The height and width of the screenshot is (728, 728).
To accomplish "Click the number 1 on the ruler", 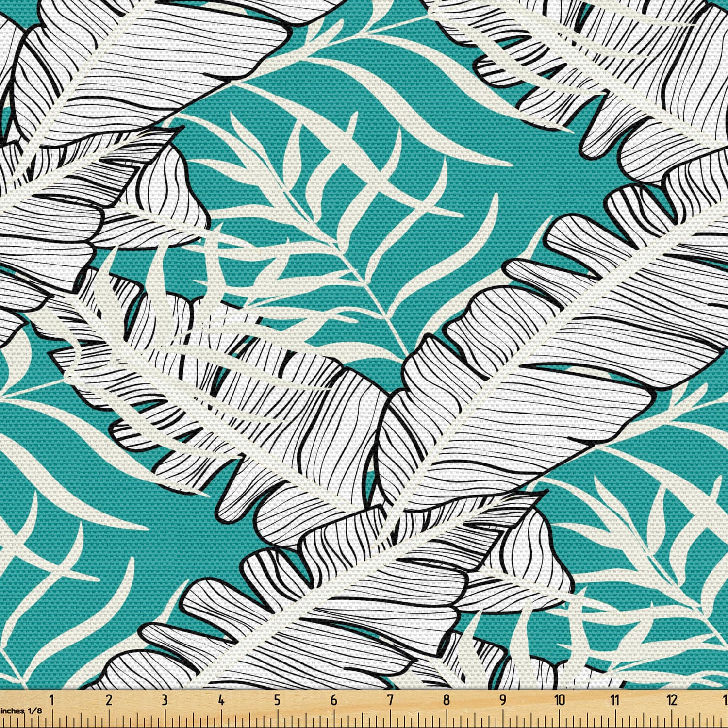I will point(52,700).
